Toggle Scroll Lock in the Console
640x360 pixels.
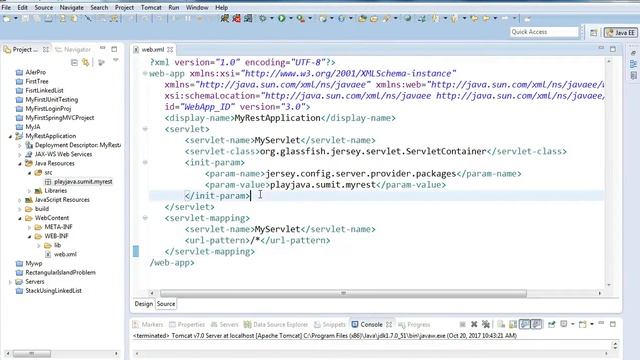click(513, 324)
